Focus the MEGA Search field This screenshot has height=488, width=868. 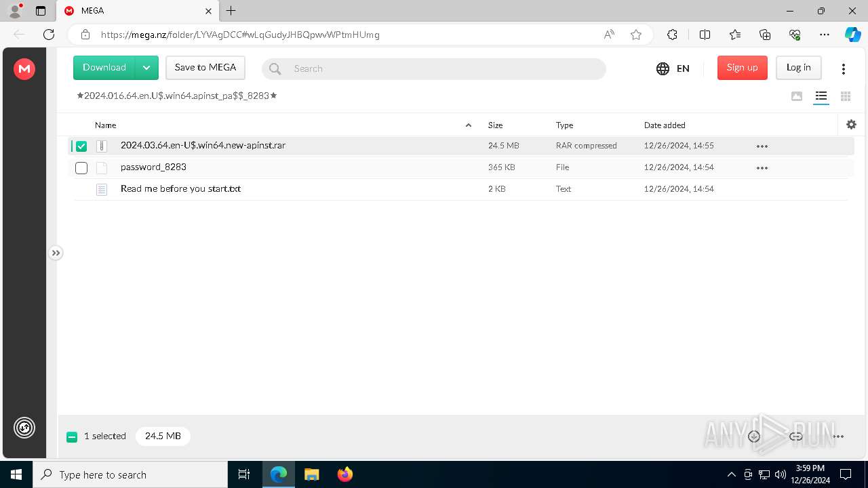[x=434, y=68]
